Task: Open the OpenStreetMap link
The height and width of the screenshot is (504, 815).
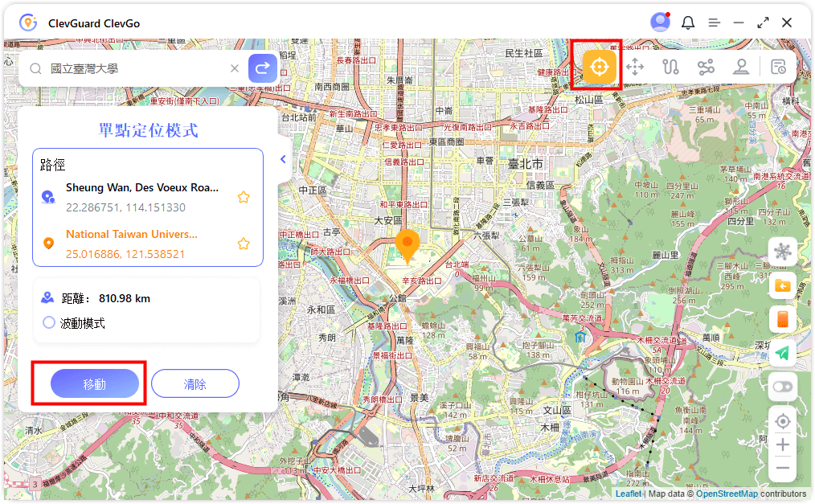Action: pos(727,494)
